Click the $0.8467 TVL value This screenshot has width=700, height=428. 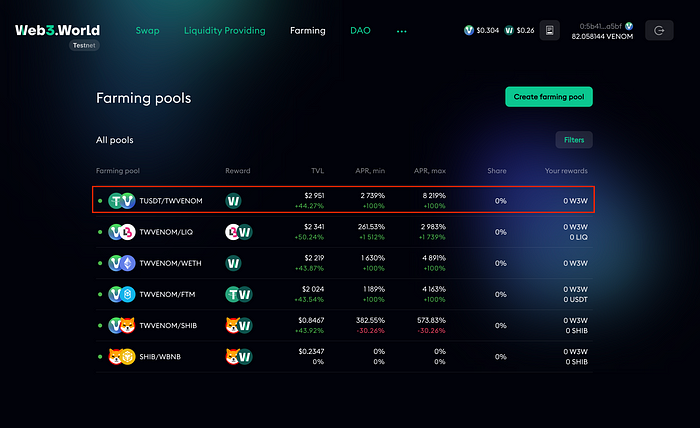[x=311, y=320]
